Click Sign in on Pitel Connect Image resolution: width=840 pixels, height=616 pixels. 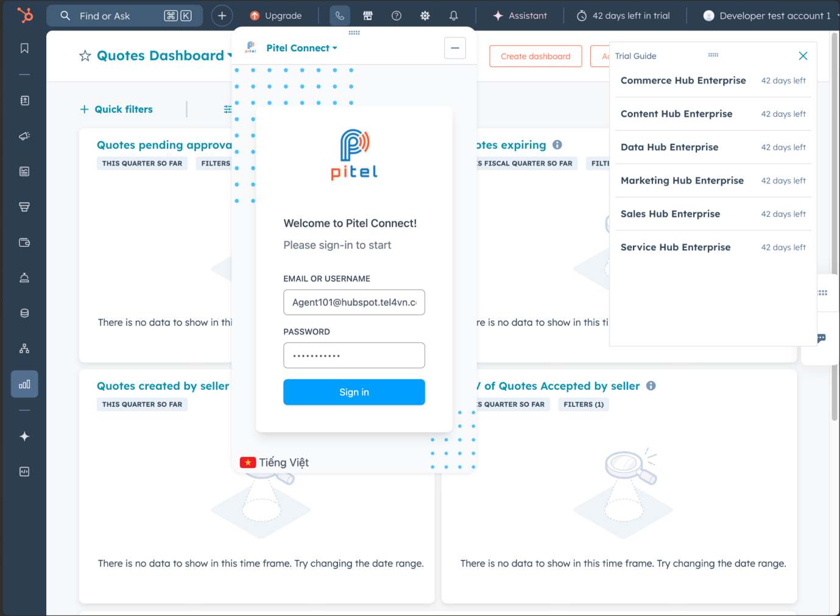point(354,392)
